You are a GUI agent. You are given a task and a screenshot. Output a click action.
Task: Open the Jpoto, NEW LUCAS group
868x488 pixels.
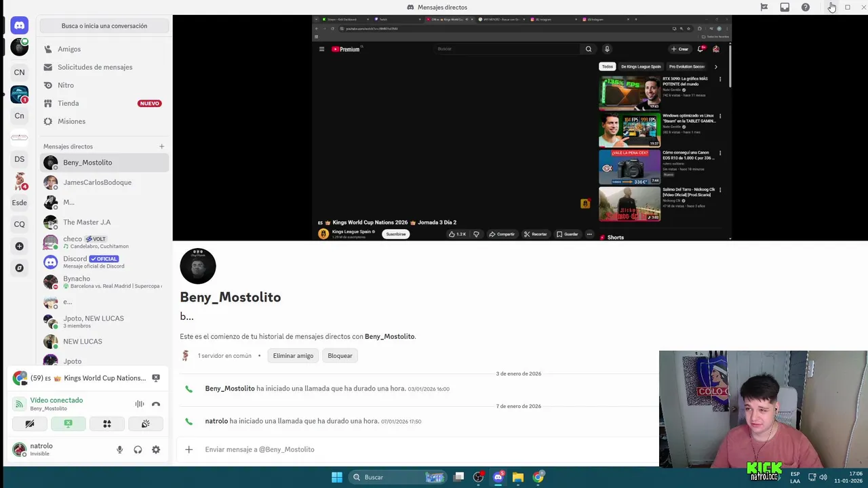(x=104, y=321)
